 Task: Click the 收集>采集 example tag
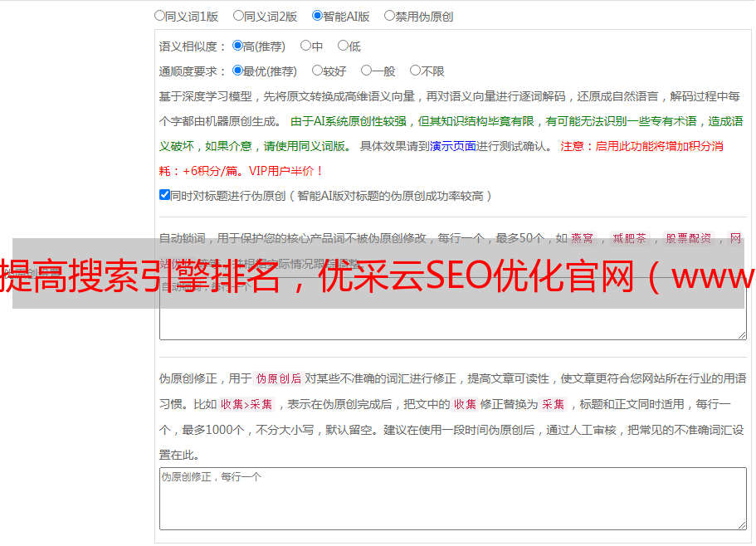point(246,404)
